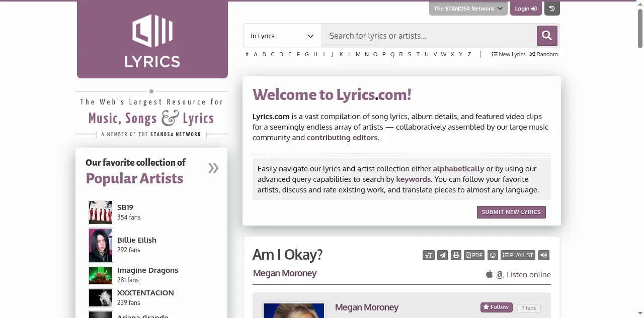This screenshot has height=318, width=644.
Task: Open Megan Moroney link under song title
Action: (285, 273)
